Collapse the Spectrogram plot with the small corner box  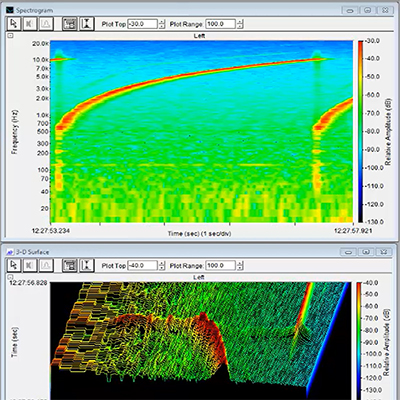pos(10,35)
